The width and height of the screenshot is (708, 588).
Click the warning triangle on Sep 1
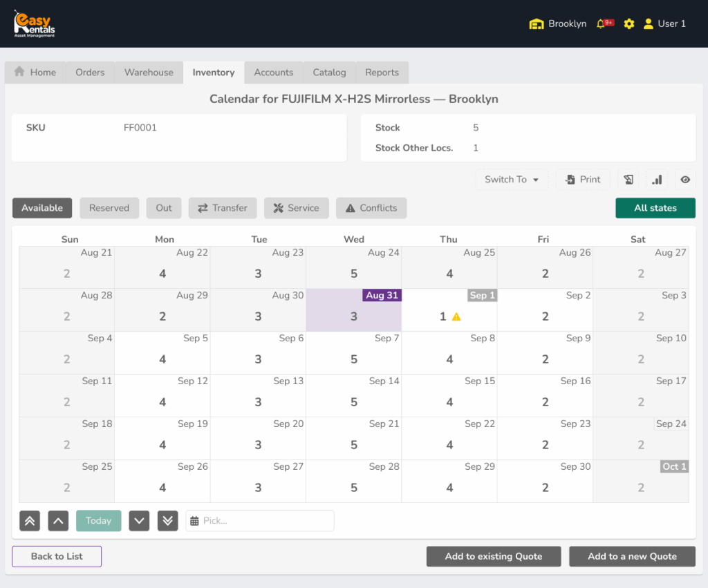[456, 316]
